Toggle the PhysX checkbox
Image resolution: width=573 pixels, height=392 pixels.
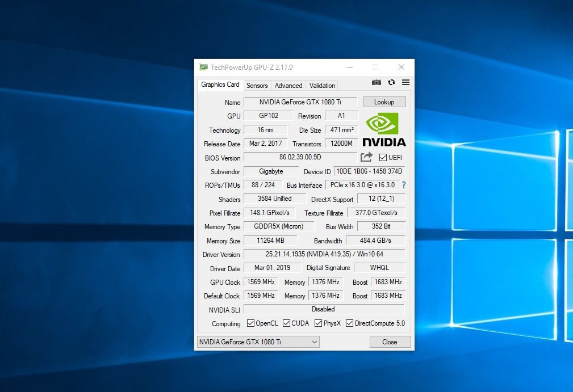pos(318,323)
